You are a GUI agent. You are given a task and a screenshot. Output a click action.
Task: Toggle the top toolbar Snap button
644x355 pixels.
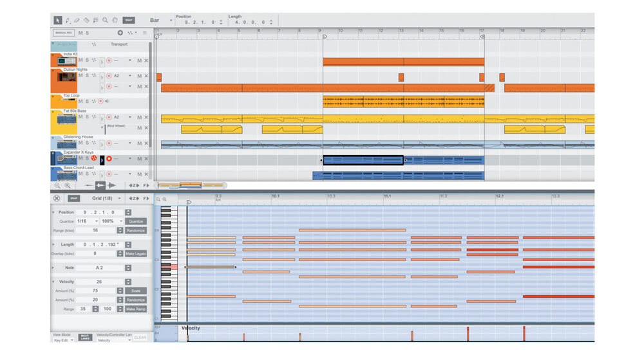tap(129, 21)
